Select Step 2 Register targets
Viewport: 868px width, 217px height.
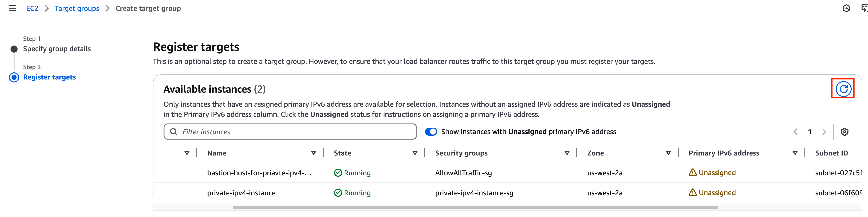[50, 77]
